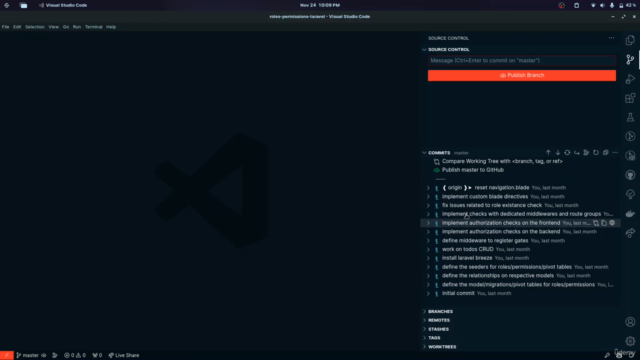The width and height of the screenshot is (640, 360).
Task: Open the Go menu
Action: (x=66, y=27)
